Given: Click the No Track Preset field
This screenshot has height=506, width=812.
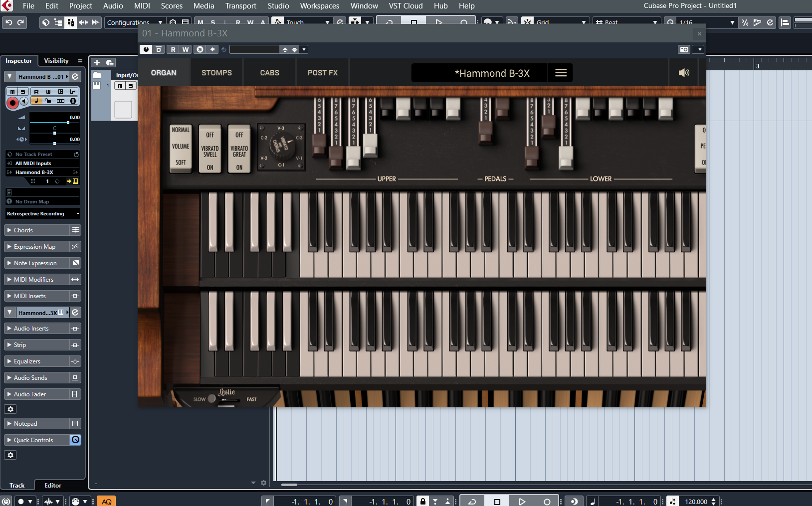Looking at the screenshot, I should pos(43,155).
